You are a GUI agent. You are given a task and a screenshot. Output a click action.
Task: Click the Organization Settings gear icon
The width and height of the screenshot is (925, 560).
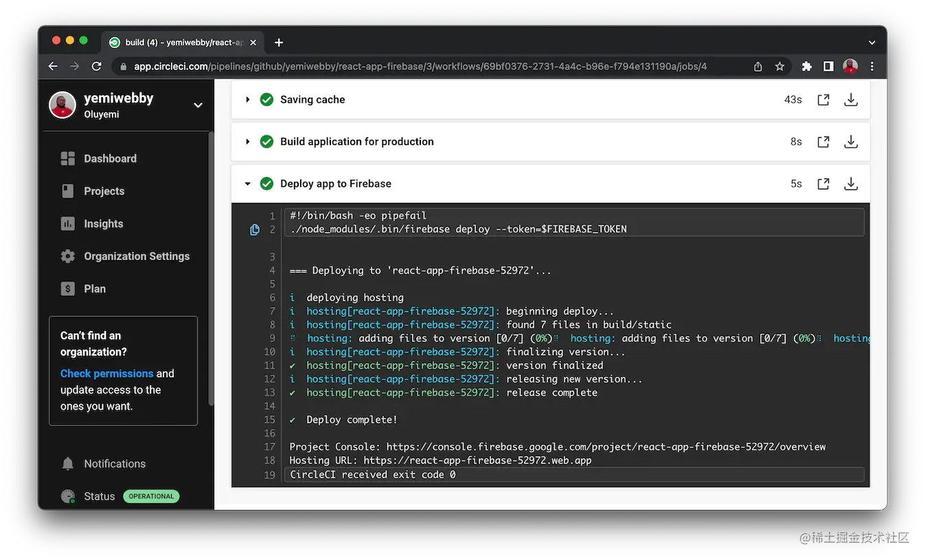coord(67,256)
